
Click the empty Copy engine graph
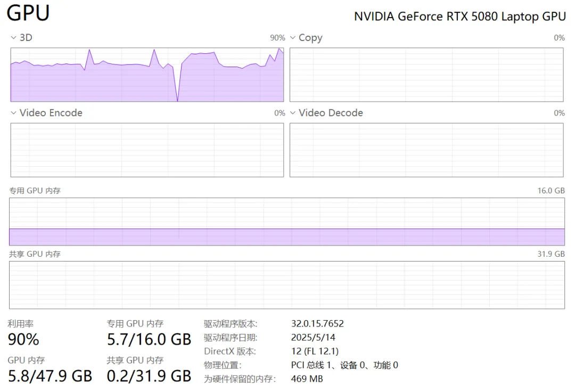[x=426, y=75]
